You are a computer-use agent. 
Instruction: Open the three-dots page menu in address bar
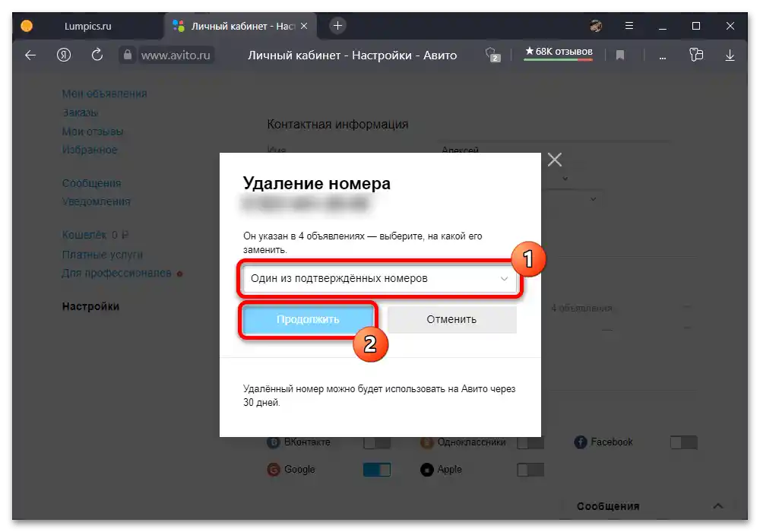point(662,57)
